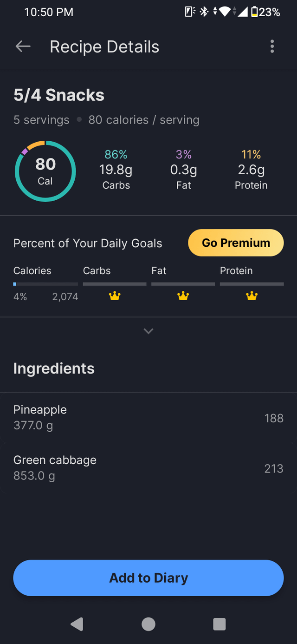Tap the Carbs premium crown icon
This screenshot has height=644, width=297.
click(115, 296)
